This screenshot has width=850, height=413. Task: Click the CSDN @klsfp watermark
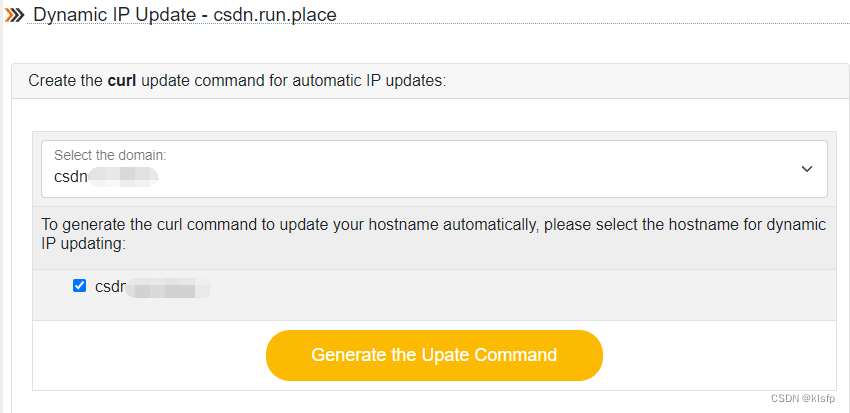click(x=802, y=398)
